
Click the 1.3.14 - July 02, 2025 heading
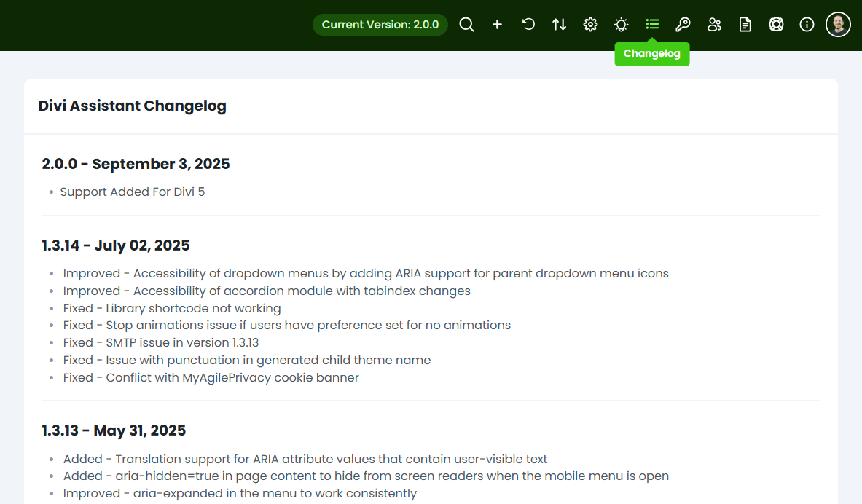116,245
